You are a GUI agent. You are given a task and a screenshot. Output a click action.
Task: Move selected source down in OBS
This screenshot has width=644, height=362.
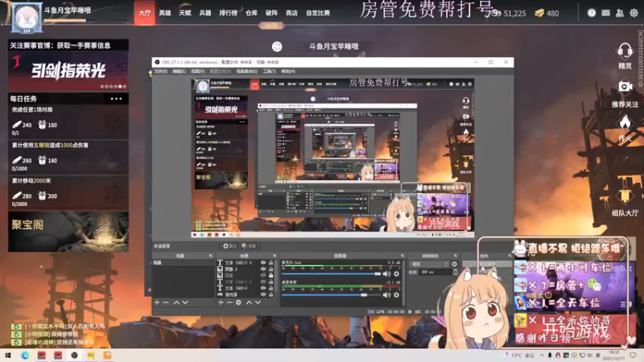point(258,302)
